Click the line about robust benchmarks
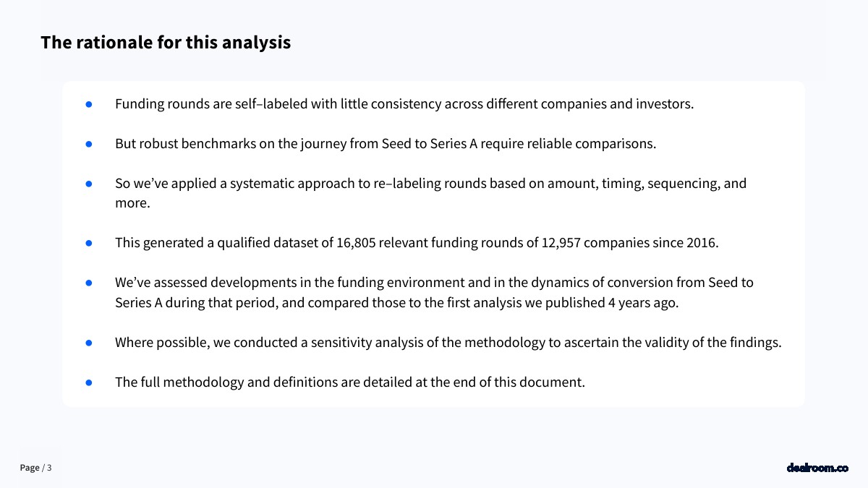This screenshot has height=488, width=868. [x=385, y=144]
